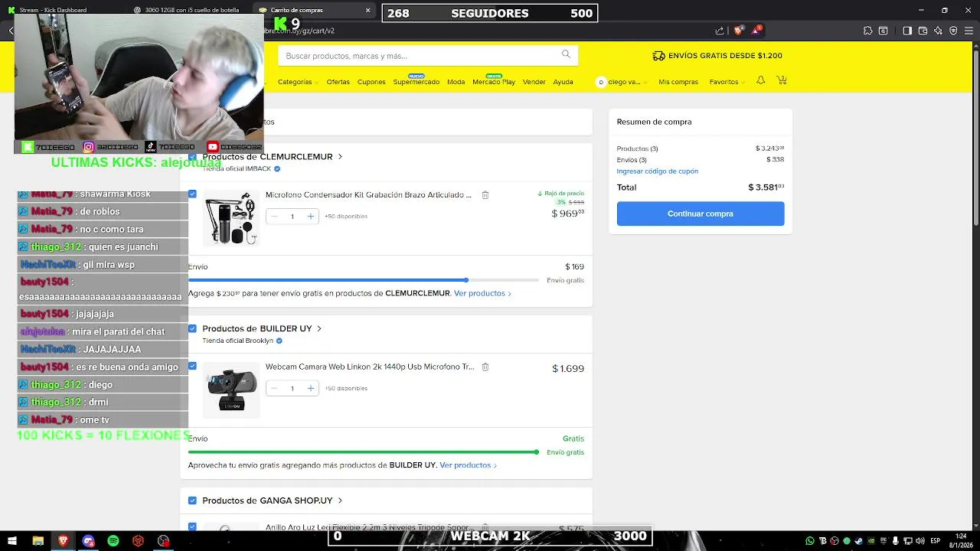Click the share page icon in address bar
The height and width of the screenshot is (551, 980).
pos(720,31)
